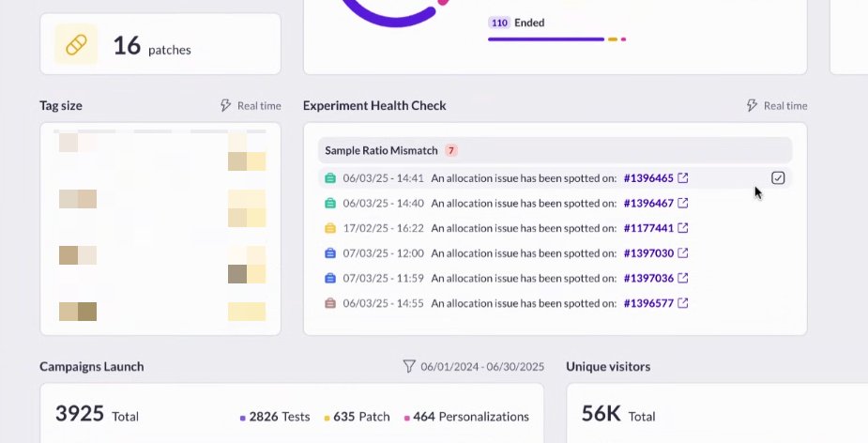This screenshot has height=443, width=868.
Task: Open external link icon for #1397036
Action: pos(683,278)
